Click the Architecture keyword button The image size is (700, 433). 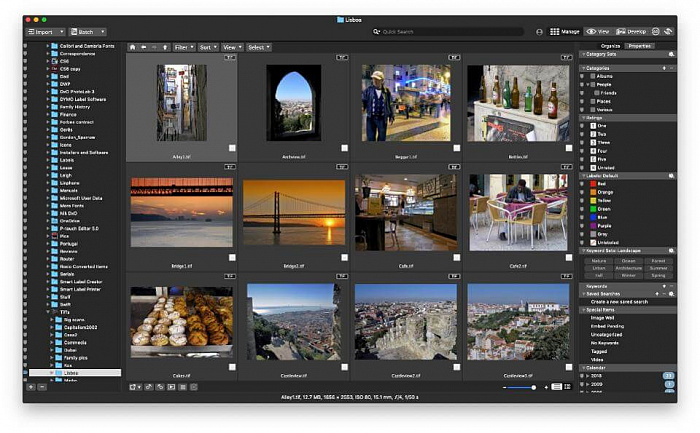pos(629,268)
